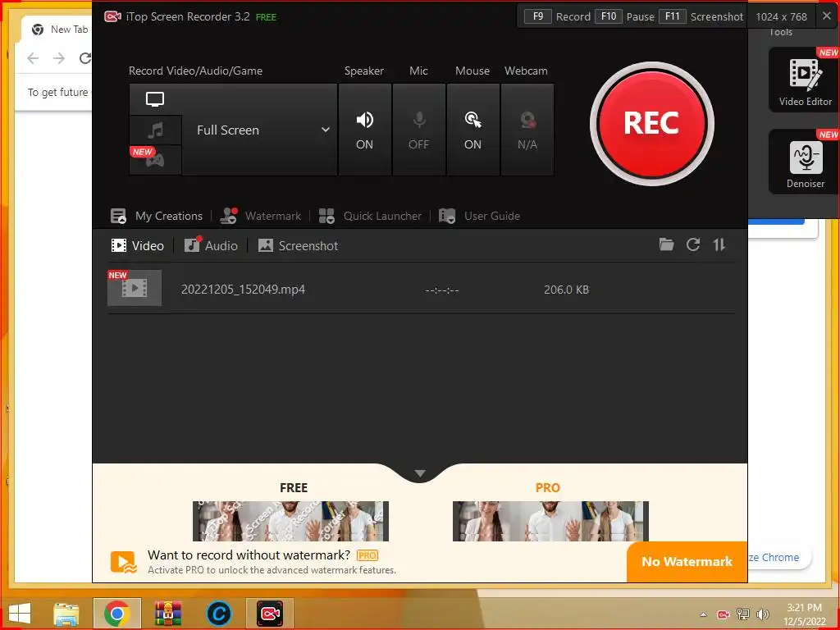Open the Video Editor tool
This screenshot has width=840, height=630.
click(x=804, y=80)
